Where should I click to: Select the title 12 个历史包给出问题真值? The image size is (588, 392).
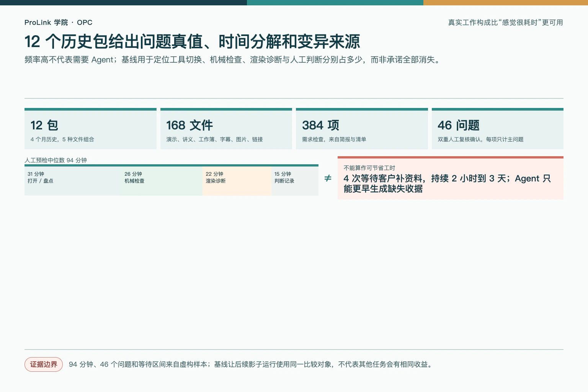tap(192, 42)
